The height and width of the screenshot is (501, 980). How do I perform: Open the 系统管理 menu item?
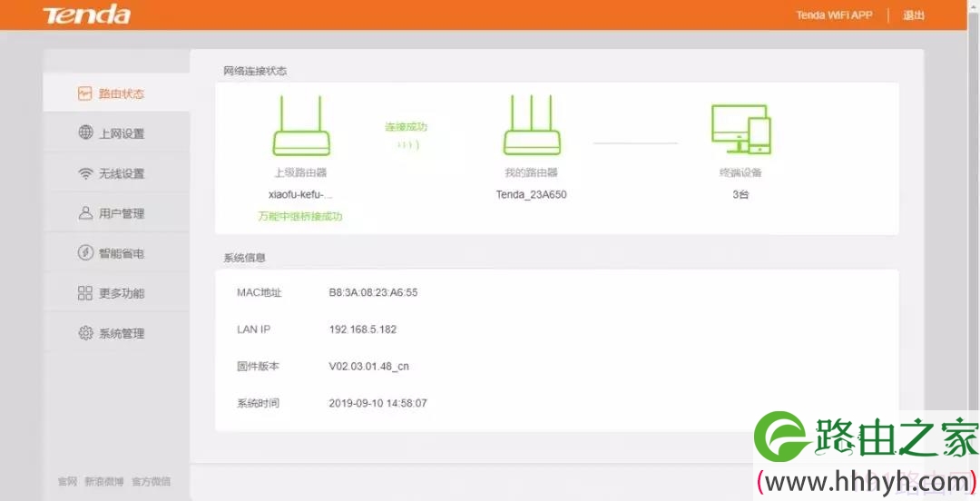[x=116, y=333]
